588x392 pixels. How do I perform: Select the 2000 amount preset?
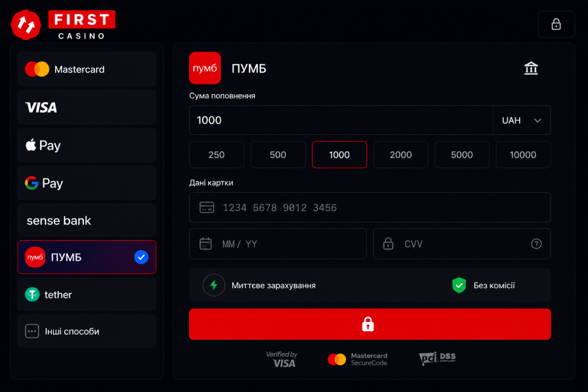[400, 154]
